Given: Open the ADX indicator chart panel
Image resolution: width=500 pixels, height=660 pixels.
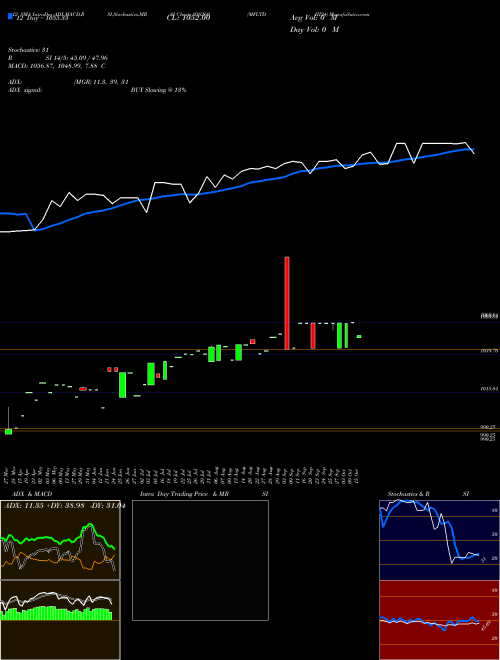Looking at the screenshot, I should [x=60, y=540].
